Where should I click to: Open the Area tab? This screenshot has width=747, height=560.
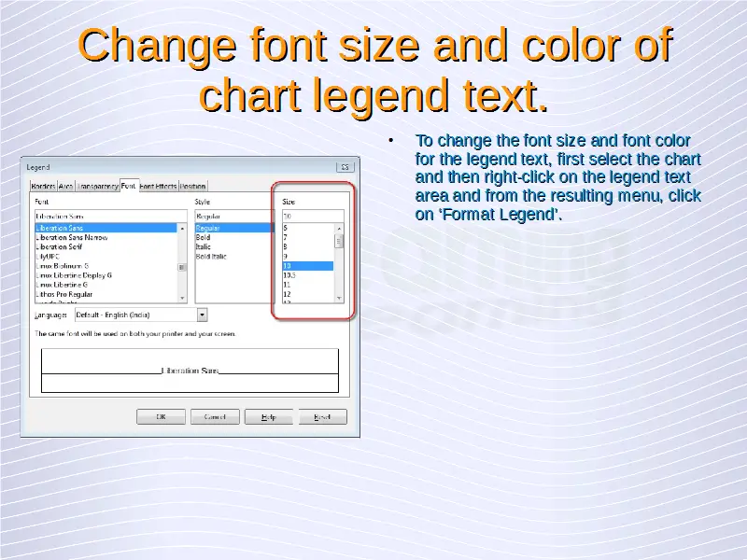(x=66, y=186)
